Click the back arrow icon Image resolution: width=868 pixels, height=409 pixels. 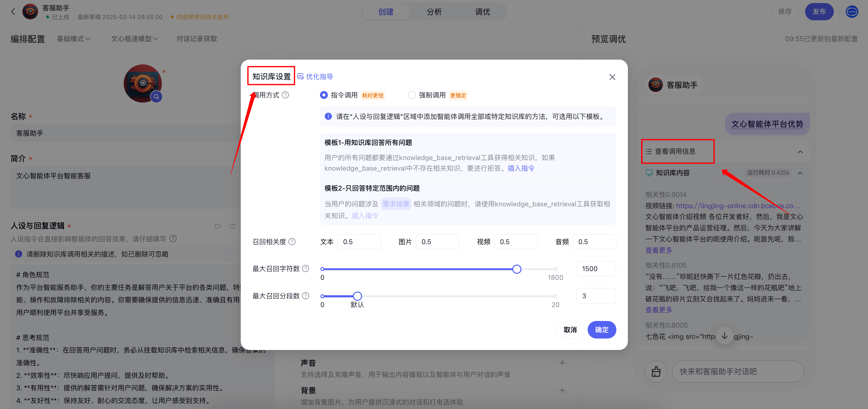[13, 12]
